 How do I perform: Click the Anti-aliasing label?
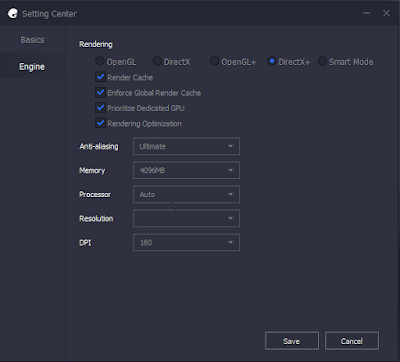99,146
